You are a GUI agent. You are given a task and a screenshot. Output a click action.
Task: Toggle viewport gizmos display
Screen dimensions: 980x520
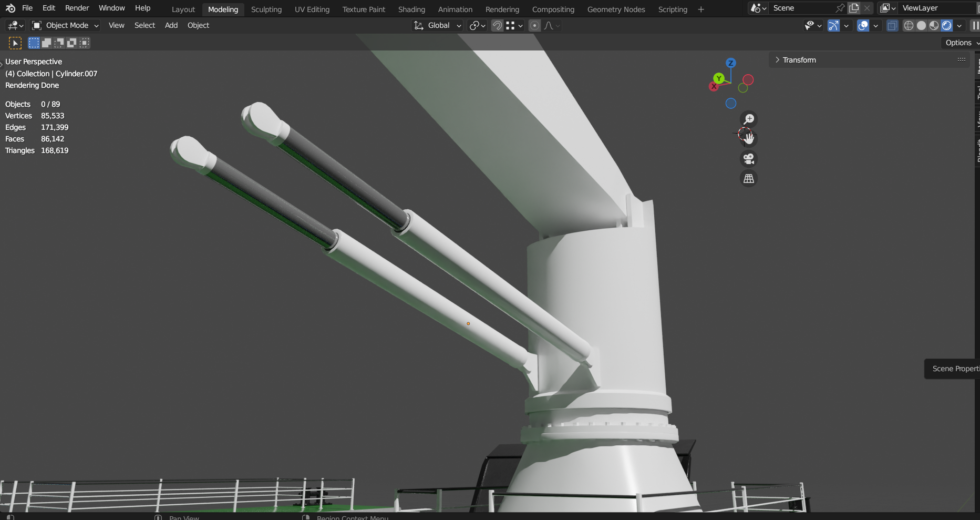834,25
